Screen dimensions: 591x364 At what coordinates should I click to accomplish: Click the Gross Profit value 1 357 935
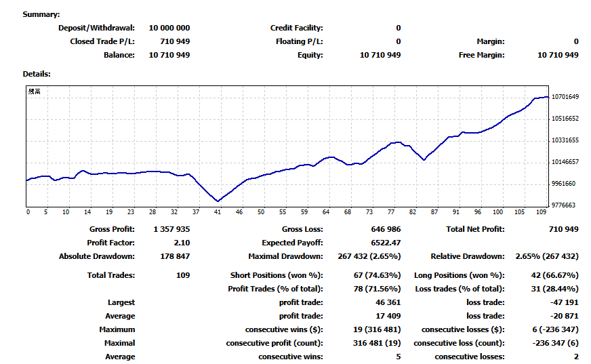(171, 229)
